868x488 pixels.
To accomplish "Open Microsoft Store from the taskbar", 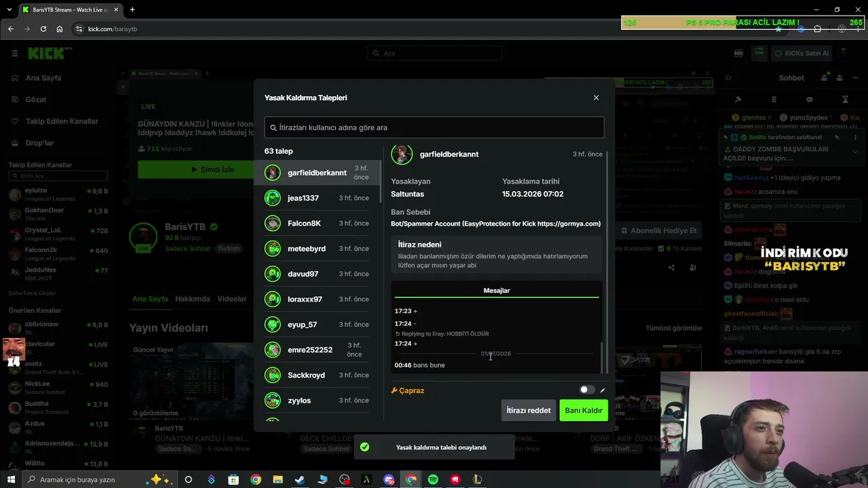I will (x=233, y=479).
